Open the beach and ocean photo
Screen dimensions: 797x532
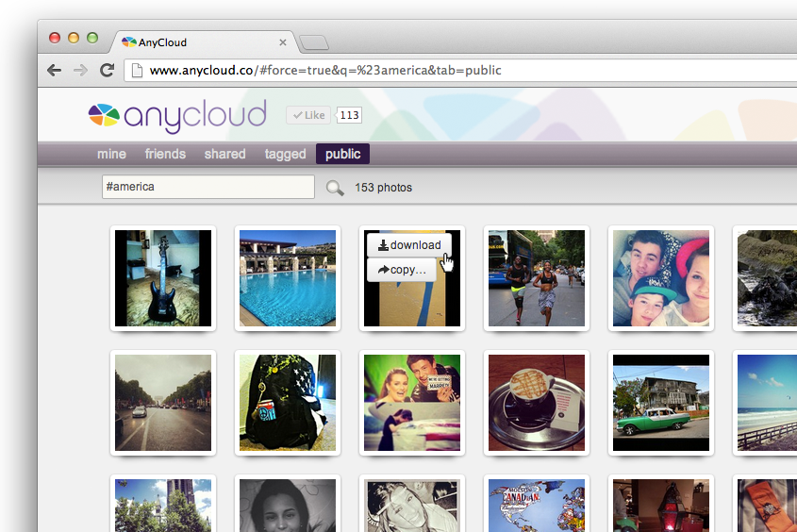pos(767,403)
